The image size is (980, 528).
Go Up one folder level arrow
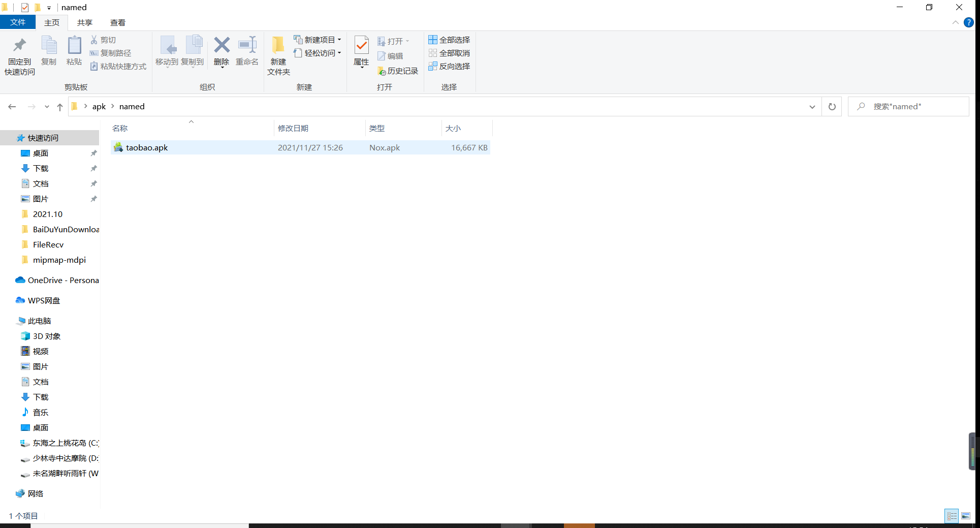pos(60,107)
